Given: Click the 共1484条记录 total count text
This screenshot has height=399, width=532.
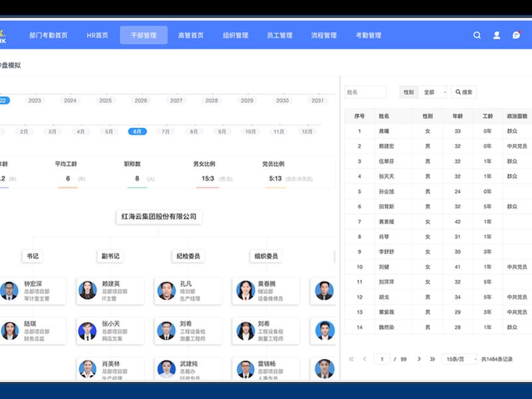Looking at the screenshot, I should click(497, 359).
